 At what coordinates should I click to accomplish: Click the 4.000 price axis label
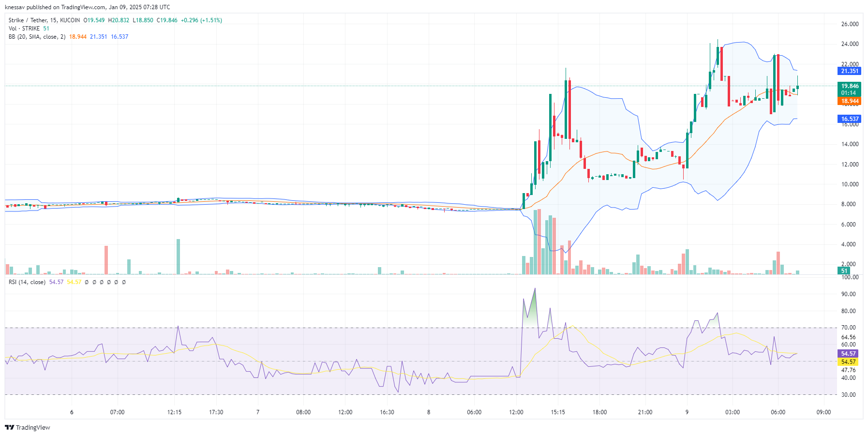point(848,244)
